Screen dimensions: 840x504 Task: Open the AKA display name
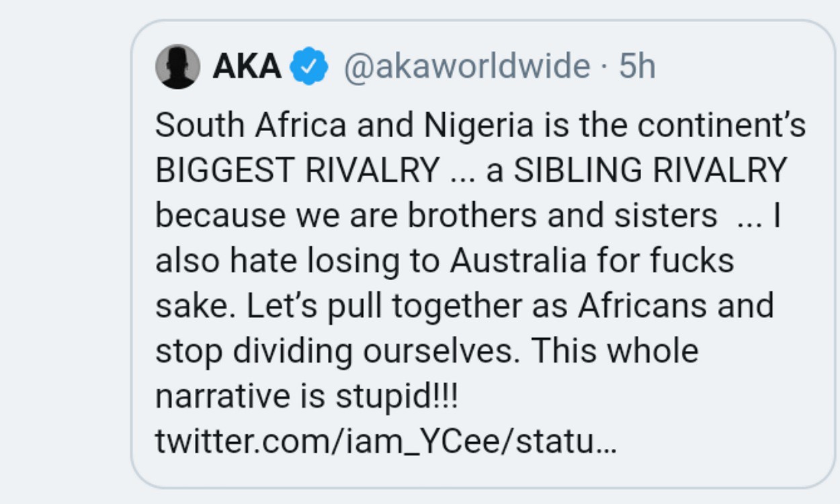(247, 67)
